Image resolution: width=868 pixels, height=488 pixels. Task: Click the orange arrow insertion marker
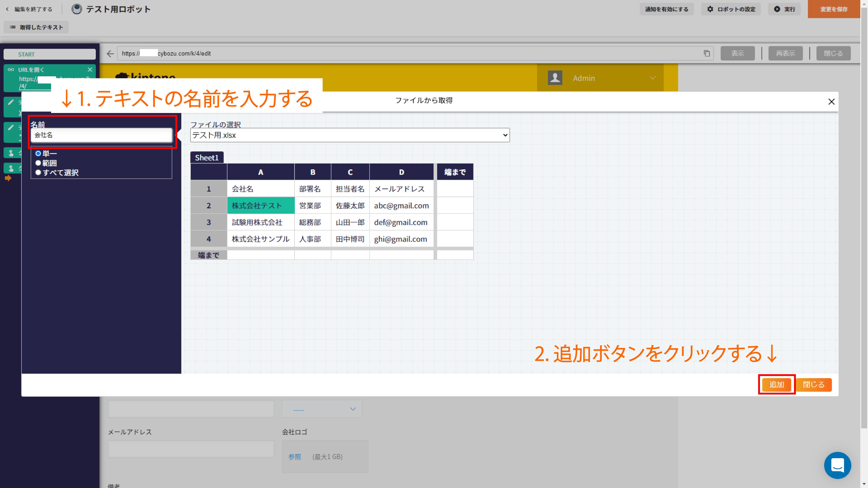click(x=8, y=178)
